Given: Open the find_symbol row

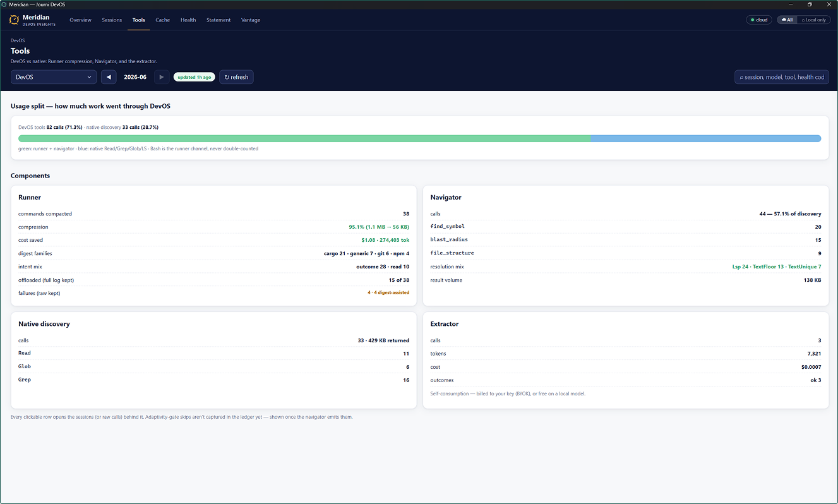Looking at the screenshot, I should click(626, 227).
